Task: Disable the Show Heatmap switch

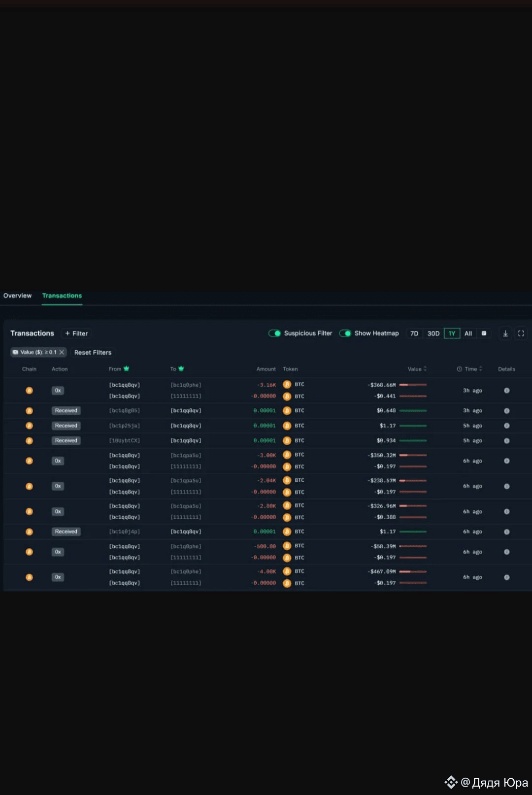Action: 345,333
